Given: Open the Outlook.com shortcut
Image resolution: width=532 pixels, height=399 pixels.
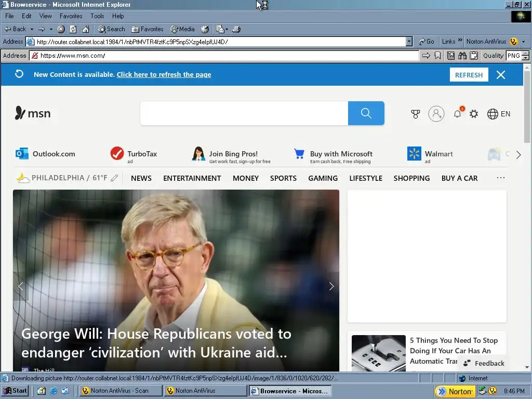Looking at the screenshot, I should (46, 154).
